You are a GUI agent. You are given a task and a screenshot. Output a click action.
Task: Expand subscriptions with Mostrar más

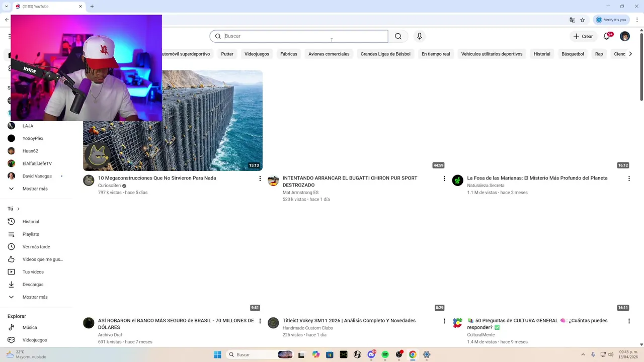[x=36, y=189]
